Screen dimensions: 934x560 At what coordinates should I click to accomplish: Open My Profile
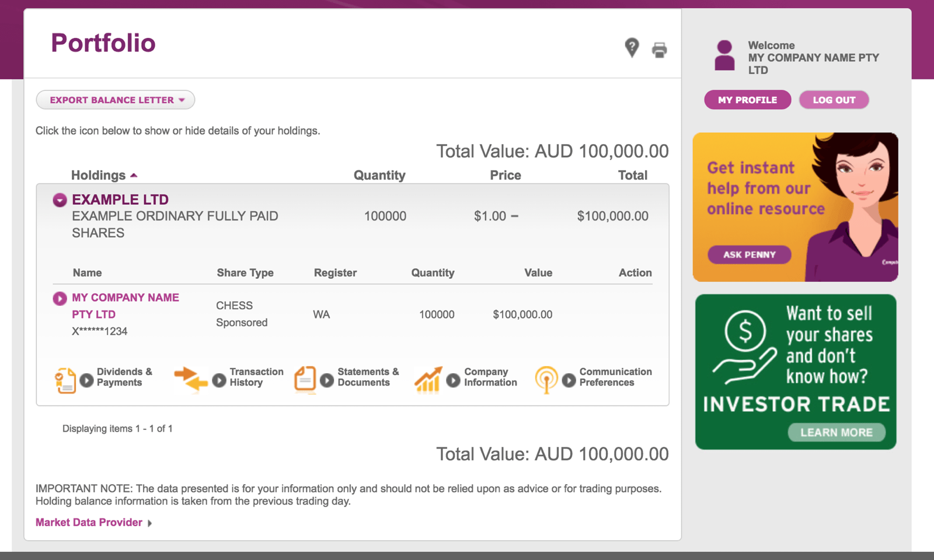(747, 100)
